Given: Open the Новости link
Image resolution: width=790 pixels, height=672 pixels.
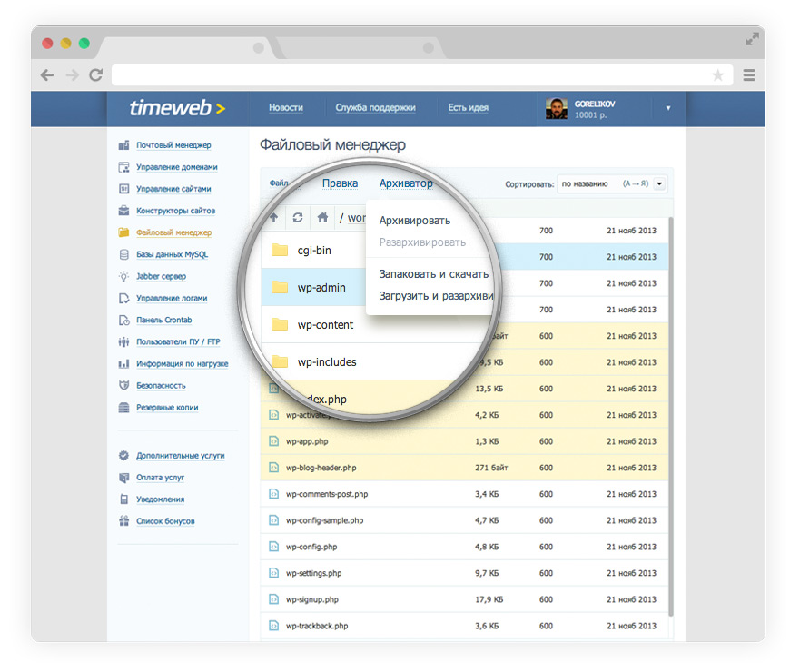Looking at the screenshot, I should [286, 107].
